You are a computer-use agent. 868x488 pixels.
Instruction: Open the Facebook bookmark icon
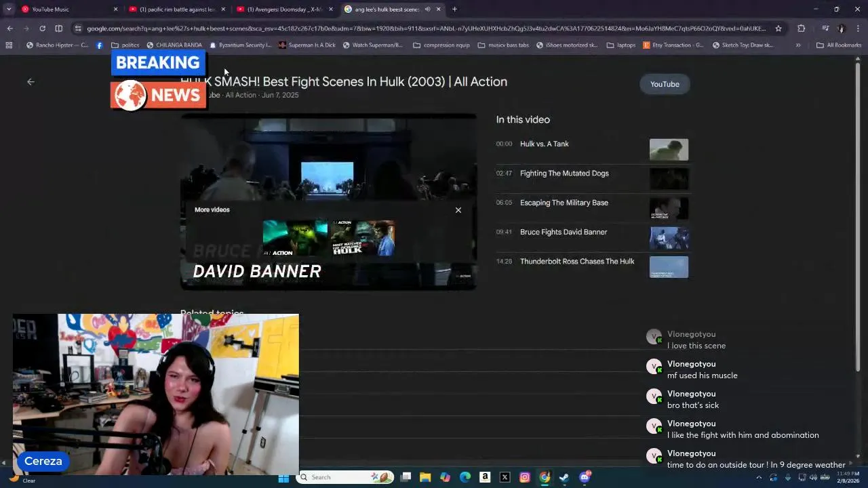100,45
